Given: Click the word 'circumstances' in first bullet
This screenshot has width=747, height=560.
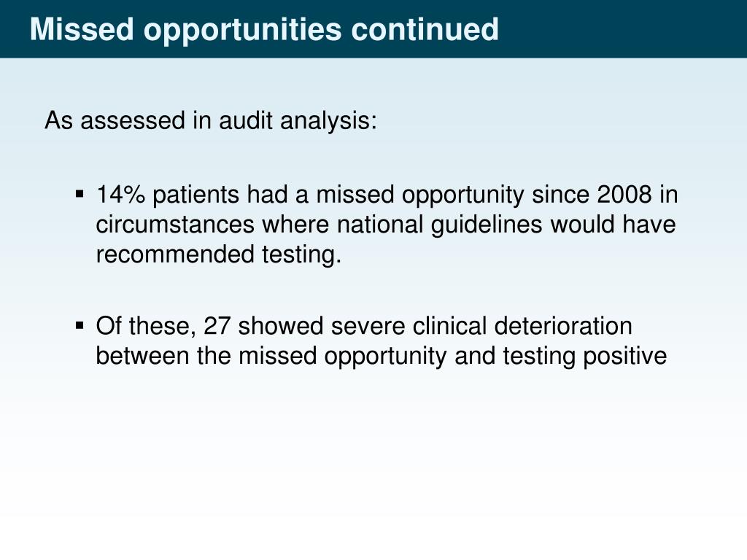Looking at the screenshot, I should (x=175, y=225).
